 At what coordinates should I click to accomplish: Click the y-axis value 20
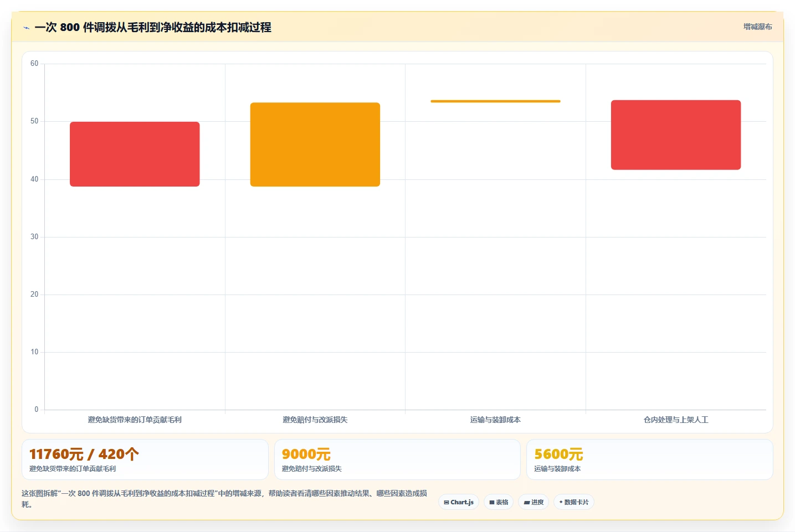pos(34,295)
